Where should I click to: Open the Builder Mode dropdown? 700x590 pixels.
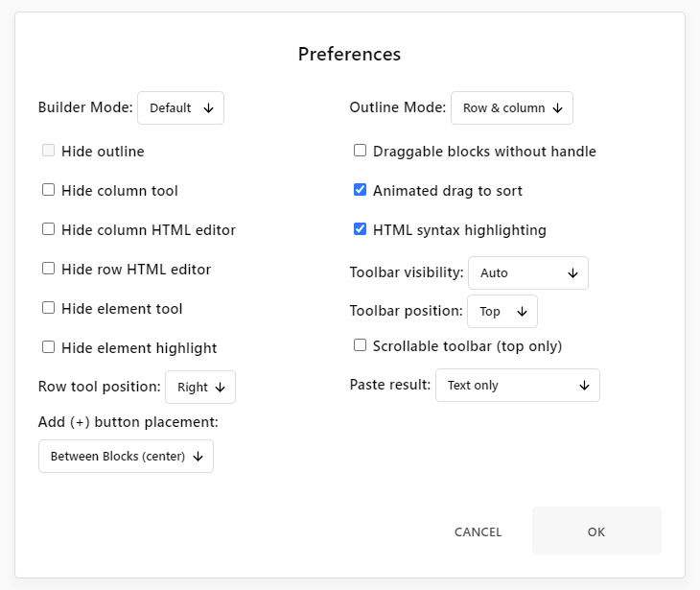click(x=181, y=108)
